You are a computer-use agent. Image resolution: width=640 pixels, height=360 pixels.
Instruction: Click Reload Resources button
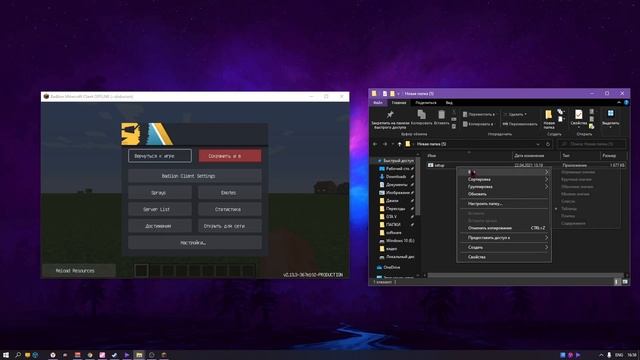[x=78, y=271]
